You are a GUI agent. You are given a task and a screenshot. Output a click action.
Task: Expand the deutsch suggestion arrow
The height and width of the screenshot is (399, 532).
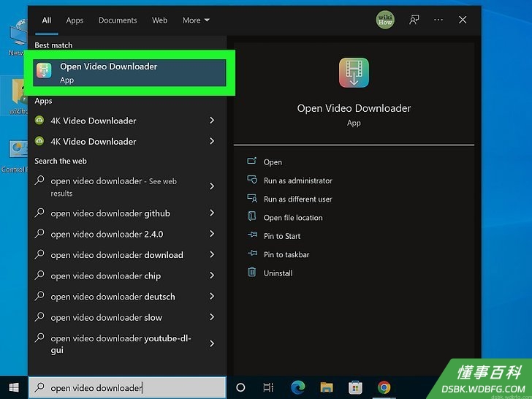(x=212, y=296)
